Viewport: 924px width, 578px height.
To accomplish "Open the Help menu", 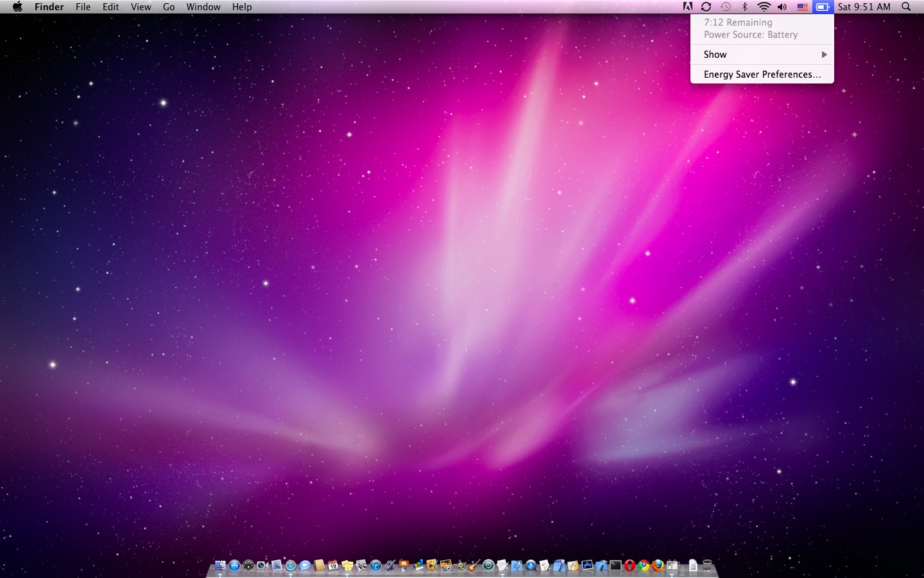I will 242,6.
